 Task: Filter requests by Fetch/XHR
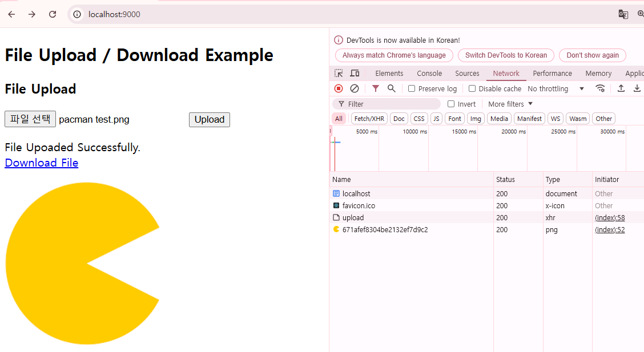[x=369, y=119]
